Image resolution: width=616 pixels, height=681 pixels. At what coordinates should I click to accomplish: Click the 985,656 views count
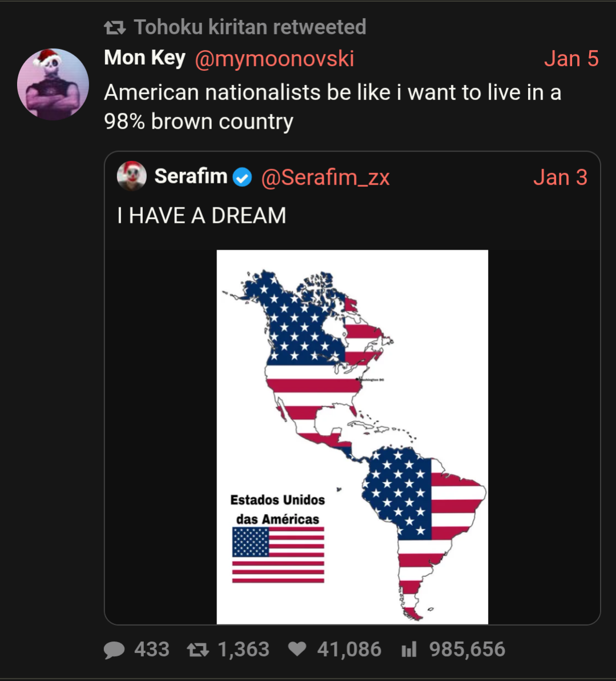point(467,650)
